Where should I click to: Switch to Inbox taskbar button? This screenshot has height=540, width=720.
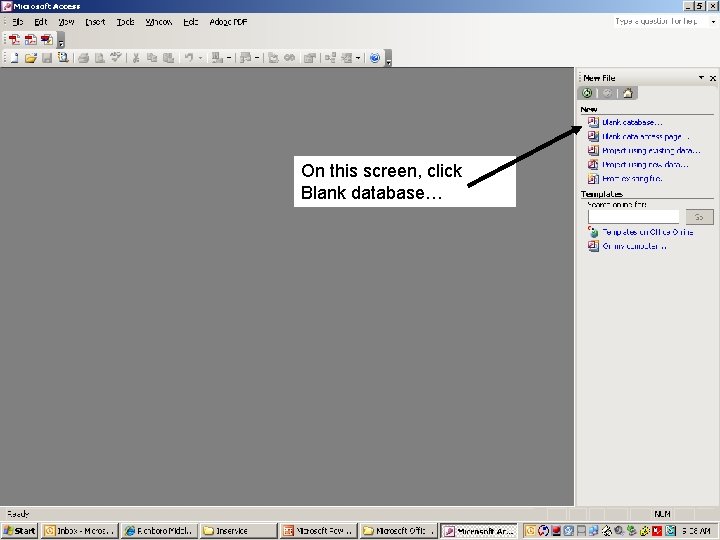point(80,531)
